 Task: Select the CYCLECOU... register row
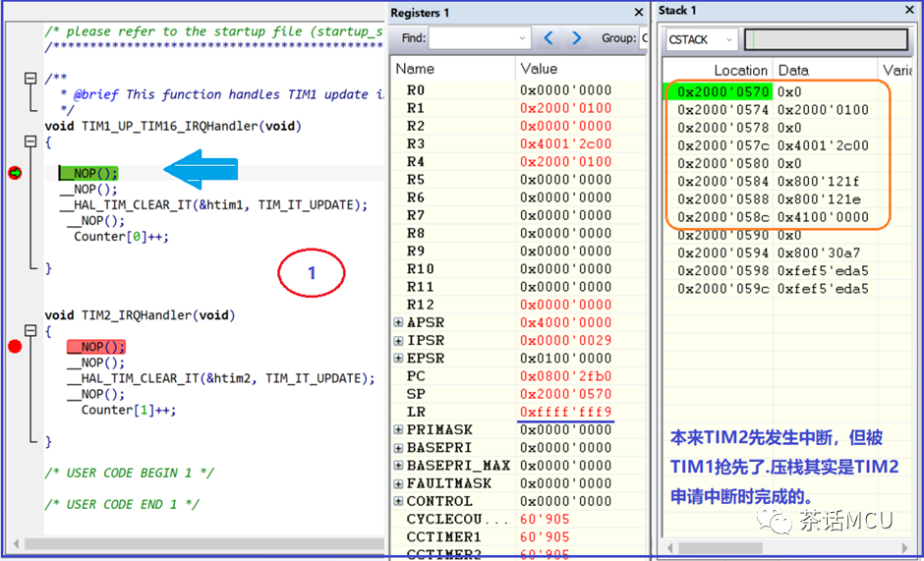click(x=517, y=519)
